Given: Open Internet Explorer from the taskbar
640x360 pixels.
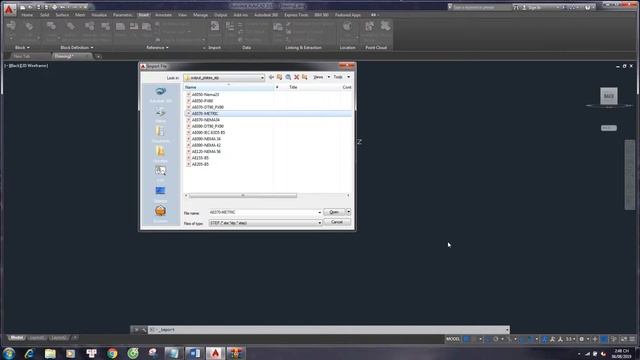Looking at the screenshot, I should 29,353.
